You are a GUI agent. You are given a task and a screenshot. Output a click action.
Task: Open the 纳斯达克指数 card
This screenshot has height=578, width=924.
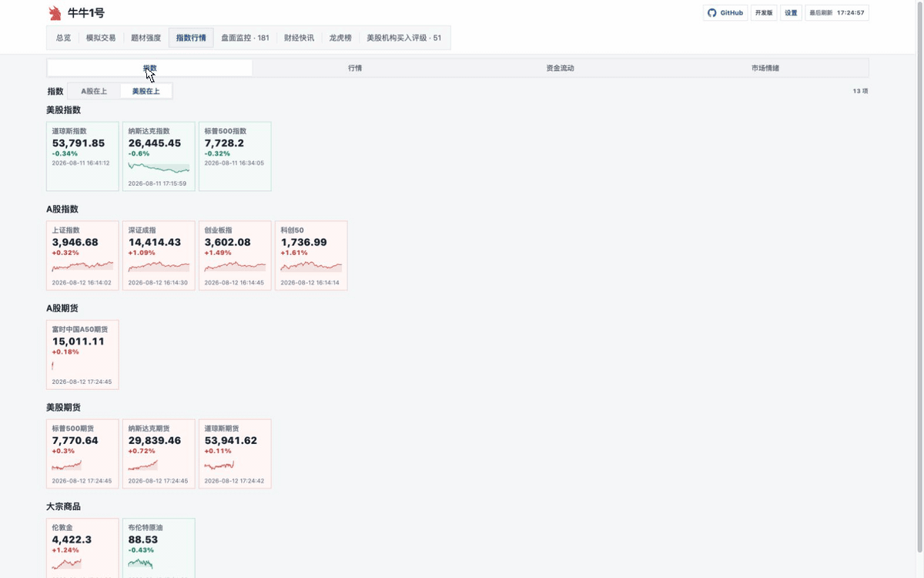click(159, 156)
